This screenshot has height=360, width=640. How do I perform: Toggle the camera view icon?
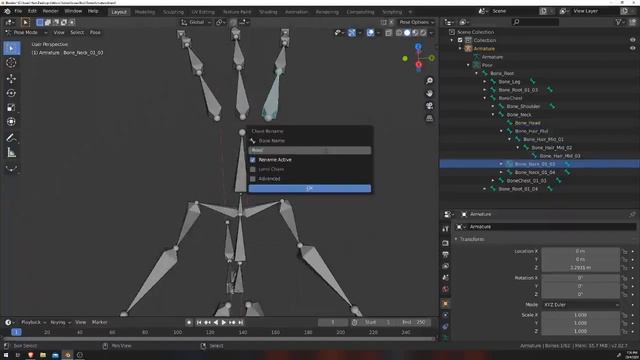click(x=429, y=106)
